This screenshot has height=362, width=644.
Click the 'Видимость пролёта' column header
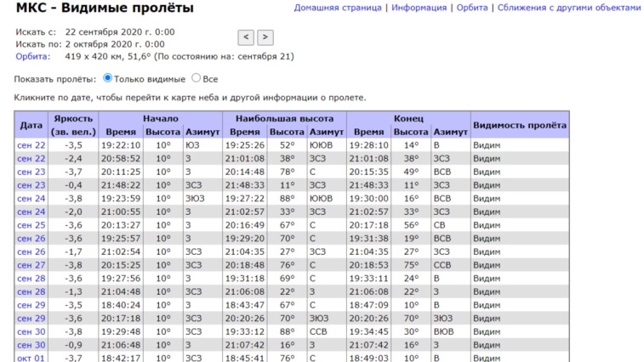coord(519,125)
